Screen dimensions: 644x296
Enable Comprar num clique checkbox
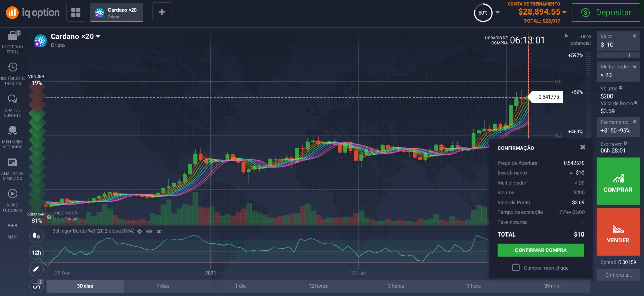click(516, 267)
